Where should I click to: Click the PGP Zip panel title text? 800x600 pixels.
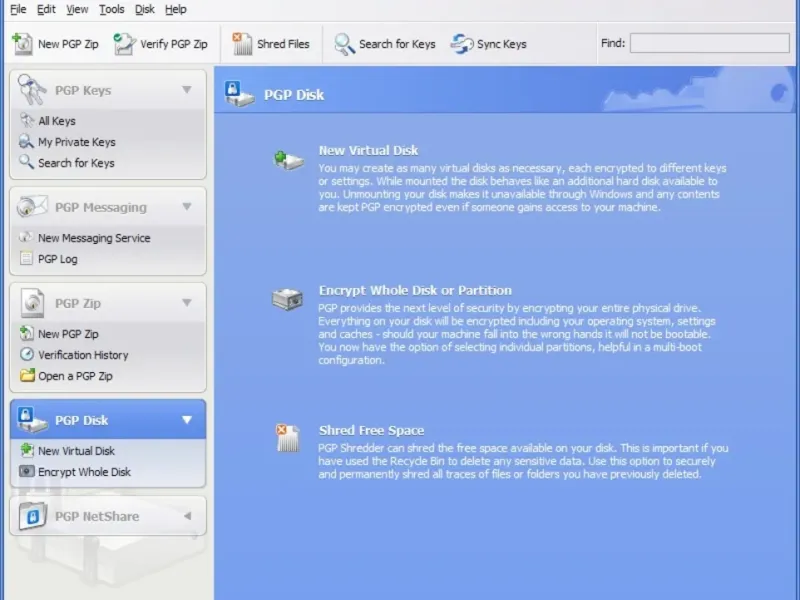[x=78, y=303]
